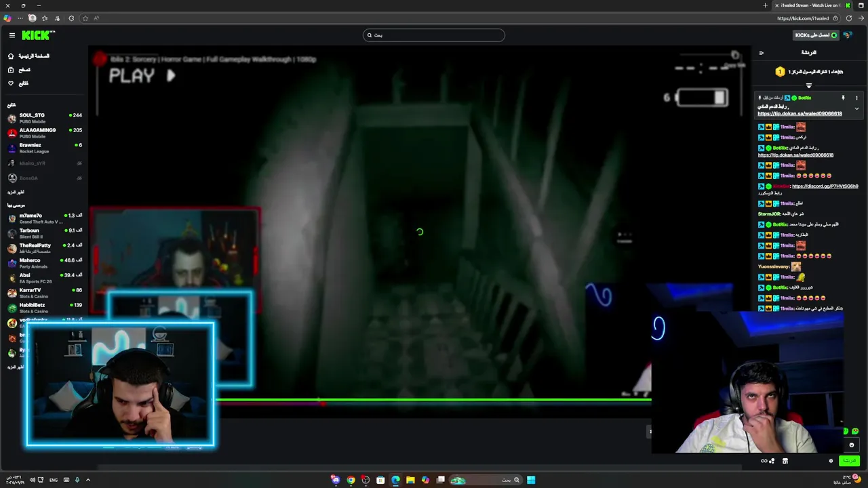Expand the gift leaderboard handle

point(808,85)
